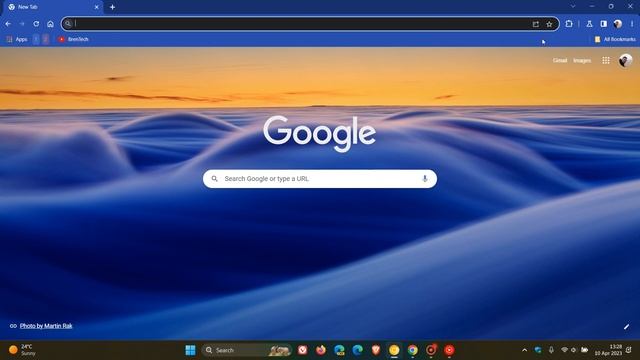Show the side panel

pos(604,24)
